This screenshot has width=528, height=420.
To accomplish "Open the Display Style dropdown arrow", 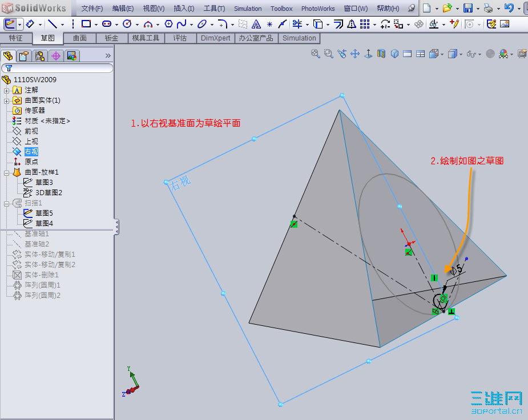I will coord(461,54).
